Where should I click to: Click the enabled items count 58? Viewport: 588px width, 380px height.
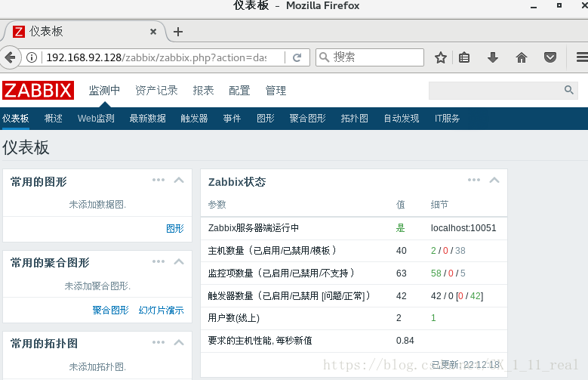[x=436, y=273]
